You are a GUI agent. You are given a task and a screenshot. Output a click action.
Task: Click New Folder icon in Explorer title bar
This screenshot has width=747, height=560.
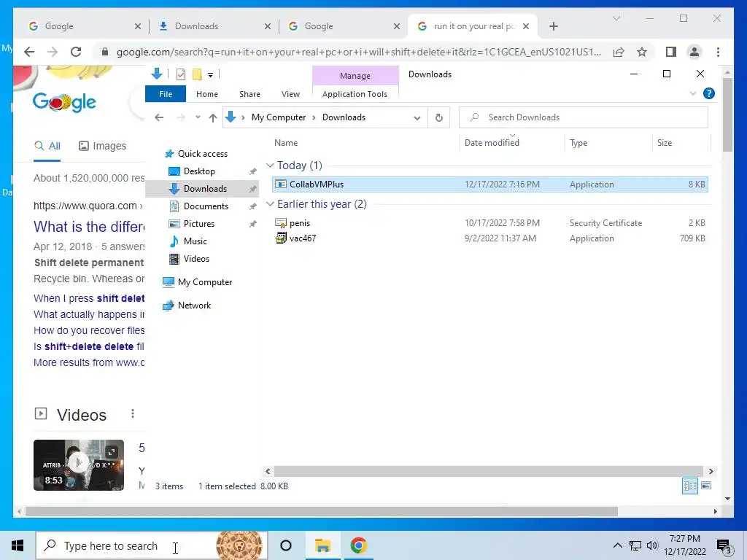[x=197, y=74]
